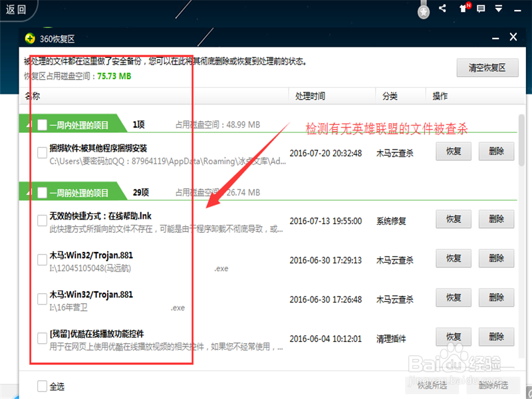Check the 无效的快捷方式 在线帮助.lnk checkbox

pyautogui.click(x=42, y=221)
